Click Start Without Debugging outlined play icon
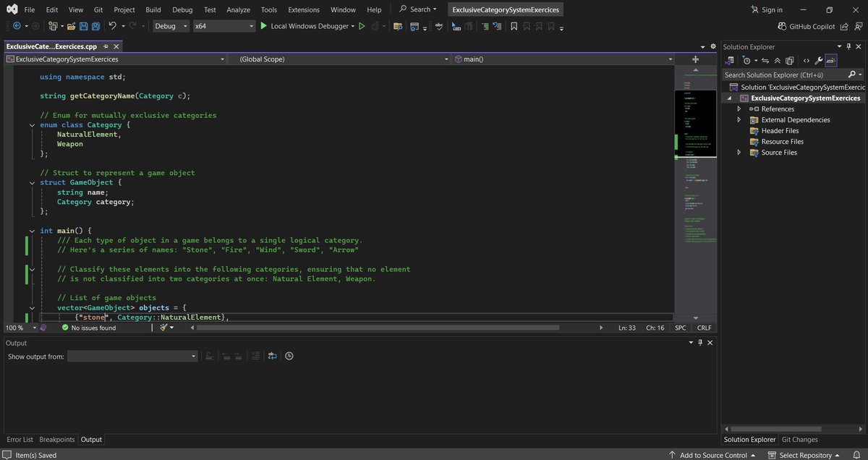868x460 pixels. click(362, 26)
